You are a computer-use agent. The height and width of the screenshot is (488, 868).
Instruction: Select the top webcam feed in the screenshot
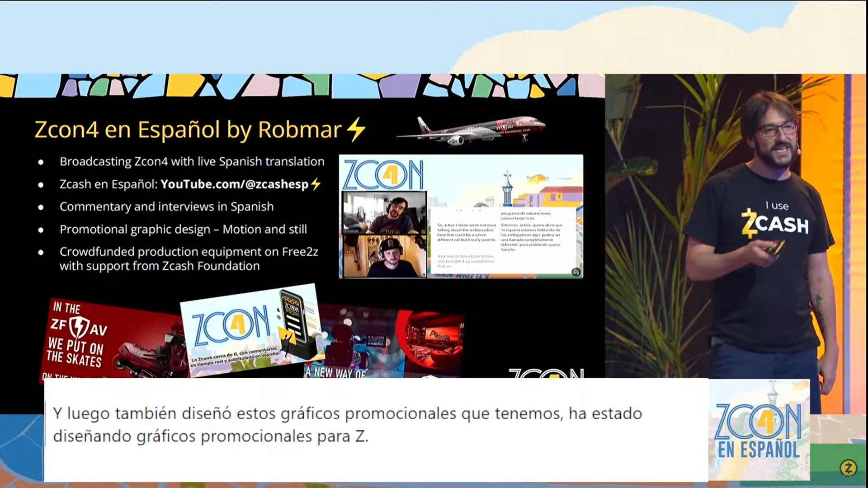coord(384,212)
